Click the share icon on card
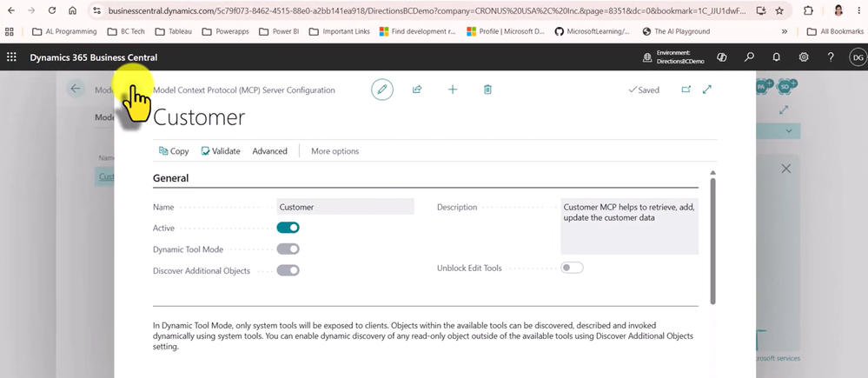 click(417, 90)
